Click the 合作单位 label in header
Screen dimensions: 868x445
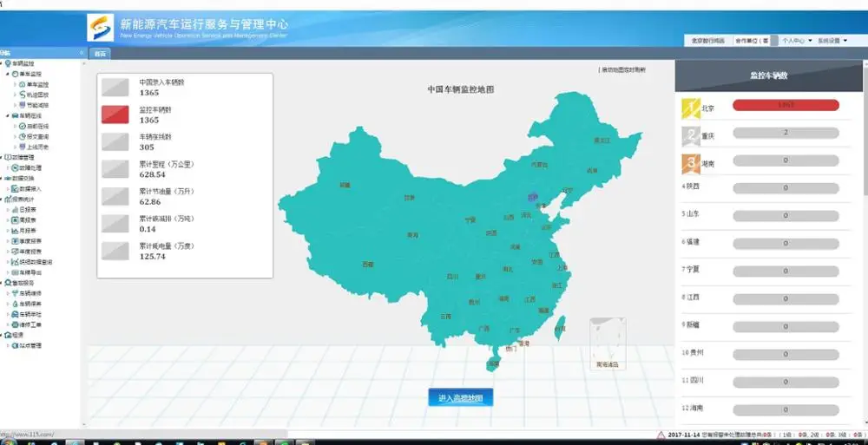click(x=751, y=41)
